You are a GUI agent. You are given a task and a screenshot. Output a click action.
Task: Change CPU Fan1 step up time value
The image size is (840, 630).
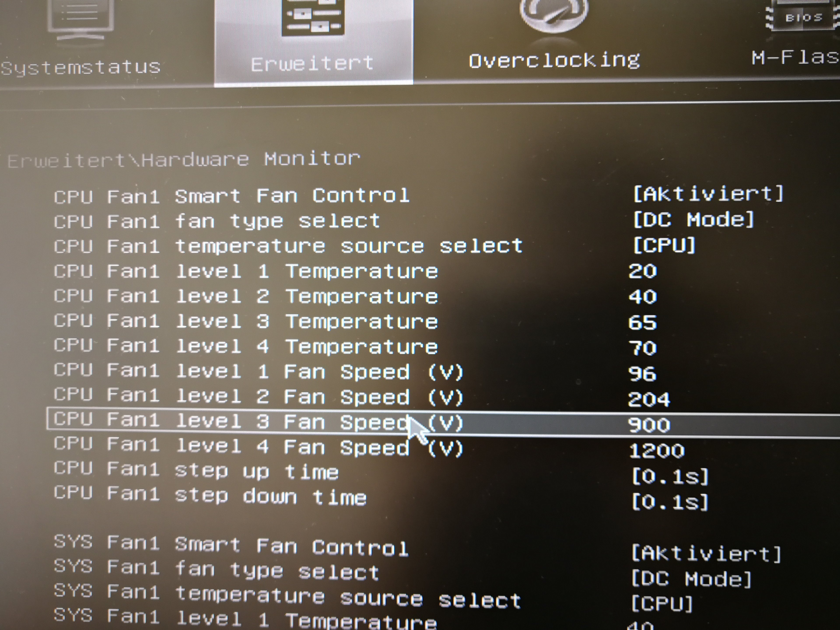pos(670,476)
